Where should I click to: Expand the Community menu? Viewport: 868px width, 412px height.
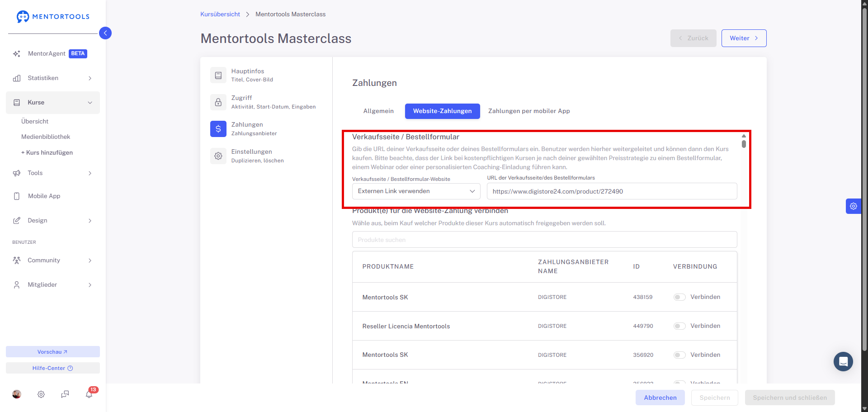coord(90,260)
